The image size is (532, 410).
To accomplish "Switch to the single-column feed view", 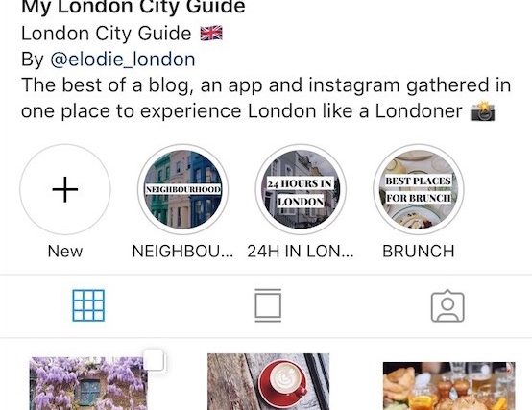I will [268, 305].
